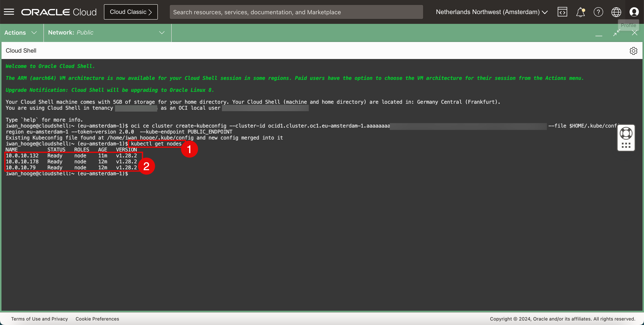Screen dimensions: 644x325
Task: Click the grid dots below lifebuoy
Action: click(x=626, y=145)
